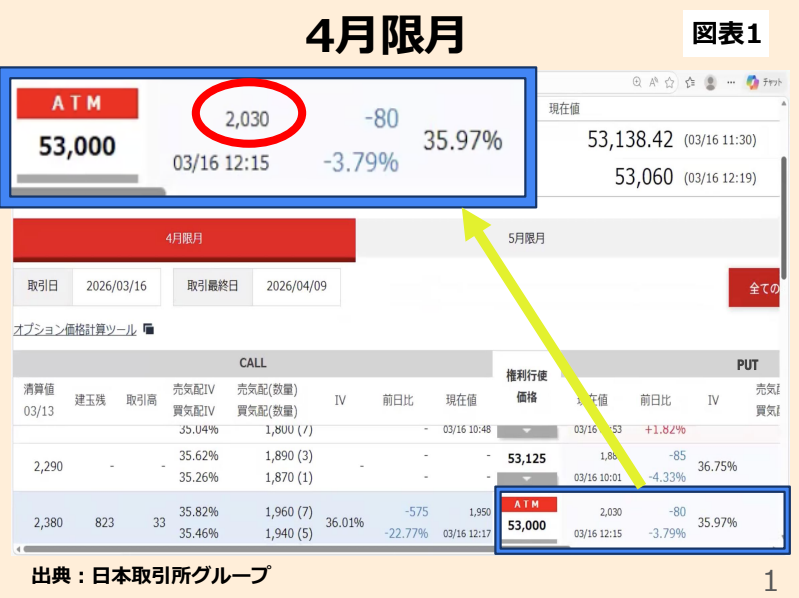Image resolution: width=799 pixels, height=598 pixels.
Task: Click the zoom magnifier icon in address bar
Action: coord(637,83)
